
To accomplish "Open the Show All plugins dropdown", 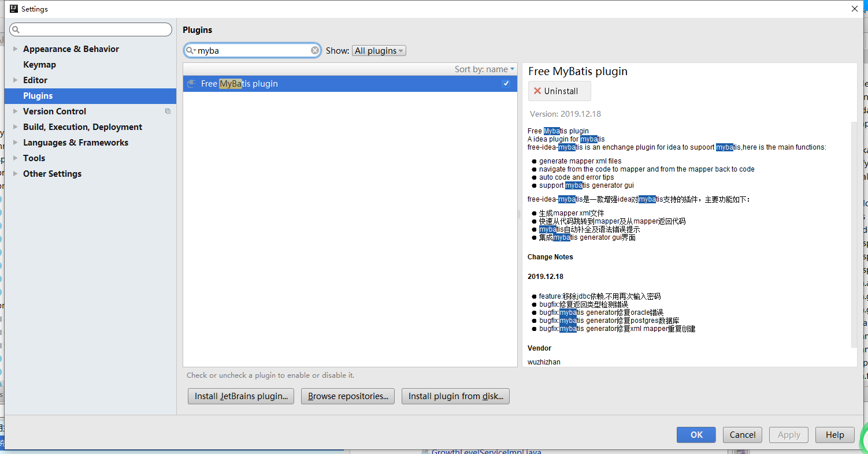I will [379, 51].
